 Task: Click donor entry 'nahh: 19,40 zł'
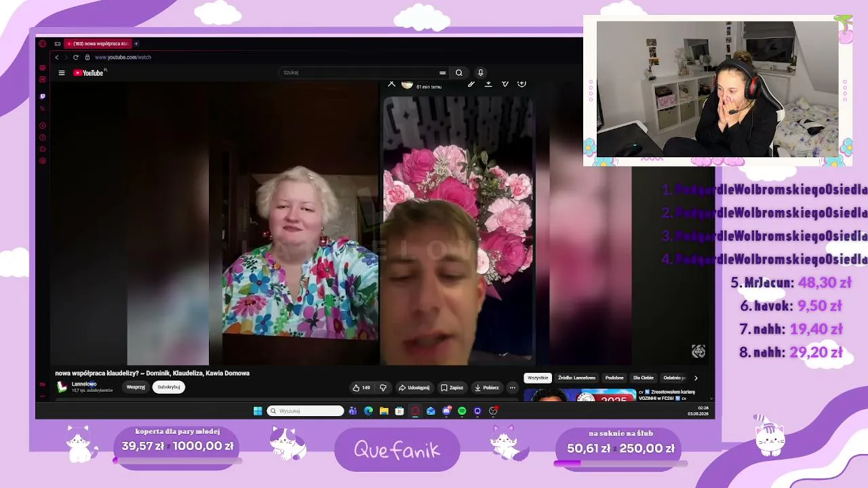tap(791, 329)
